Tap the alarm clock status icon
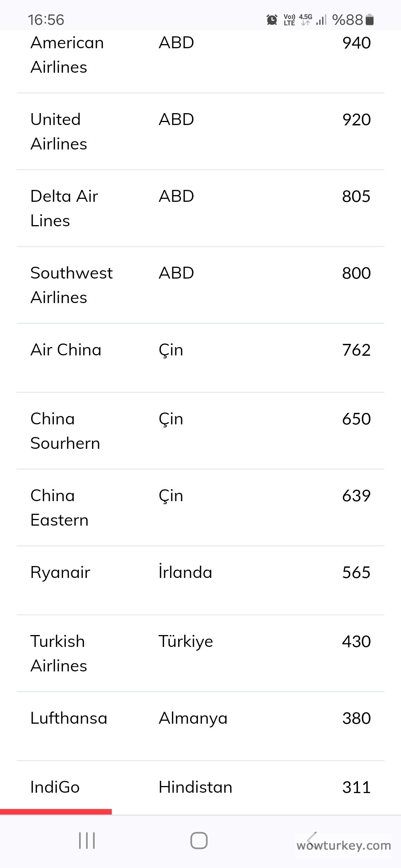 tap(272, 20)
